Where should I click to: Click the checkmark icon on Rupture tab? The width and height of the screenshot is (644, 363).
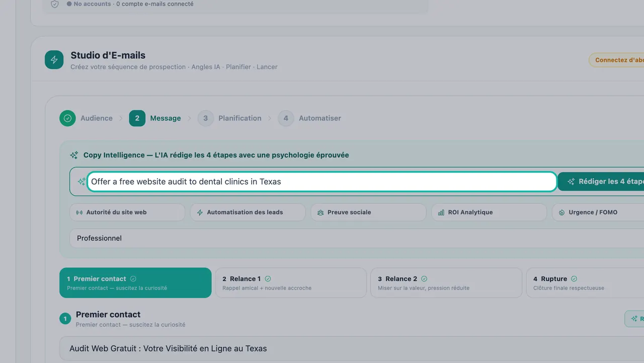(x=574, y=279)
